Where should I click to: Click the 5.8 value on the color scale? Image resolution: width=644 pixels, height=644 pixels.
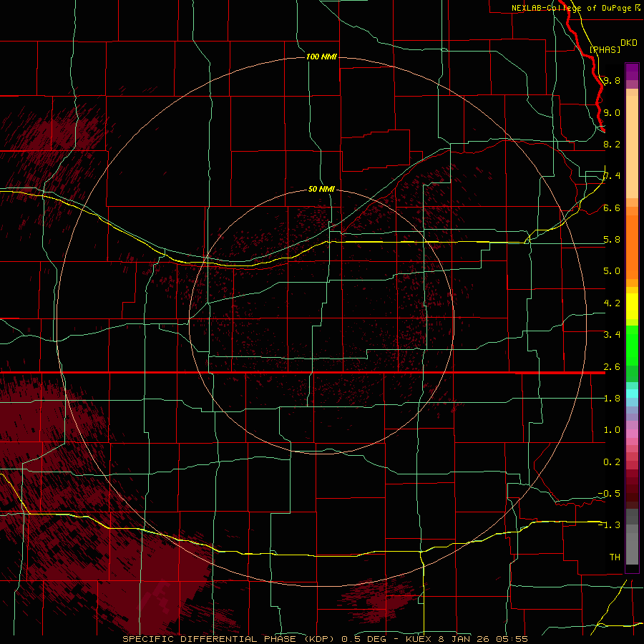coord(612,240)
